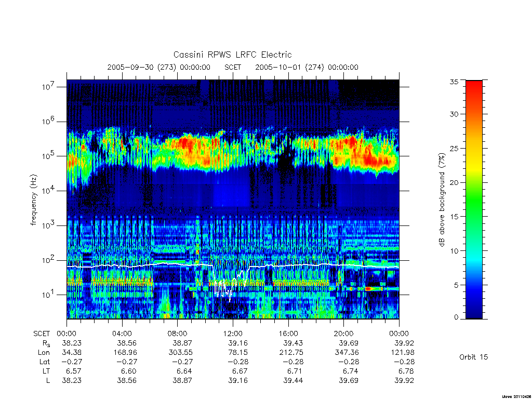Click the dark blue bottom of the color bar
The height and width of the screenshot is (399, 532).
(474, 312)
